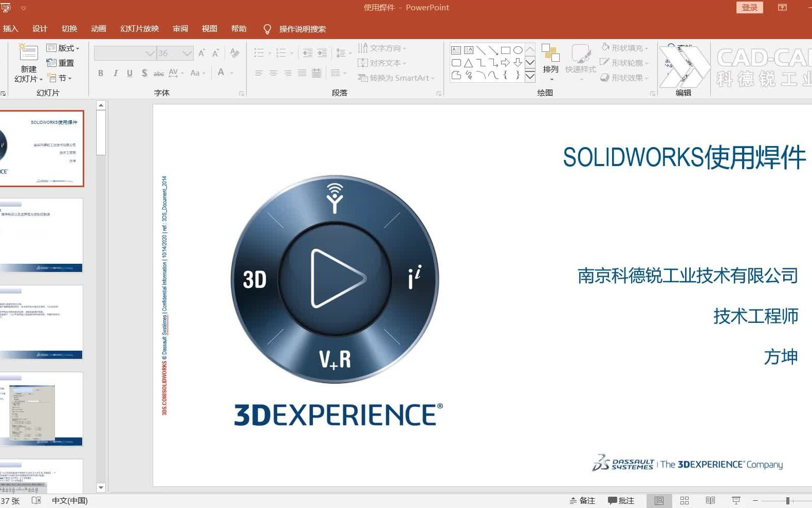Viewport: 812px width, 508px height.
Task: Toggle underline formatting
Action: (130, 73)
